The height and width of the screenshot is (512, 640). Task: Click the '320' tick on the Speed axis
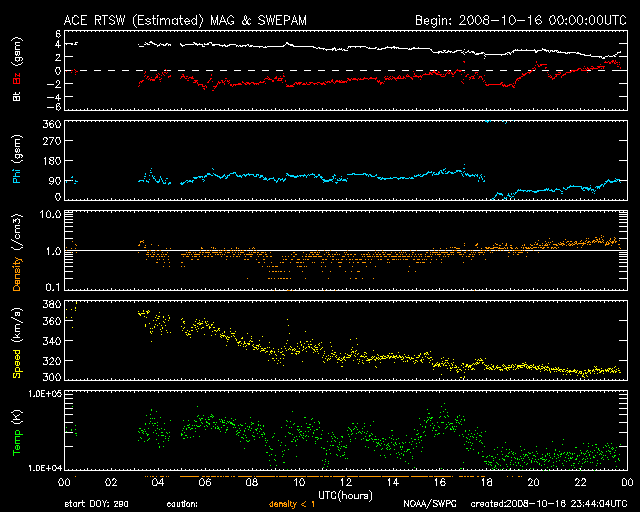click(x=52, y=361)
